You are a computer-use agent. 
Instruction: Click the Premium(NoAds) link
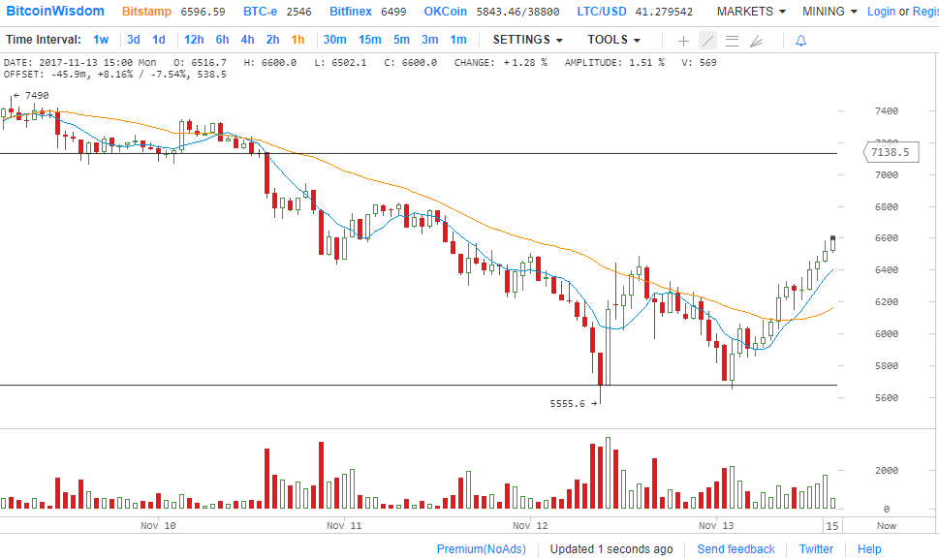pos(481,549)
